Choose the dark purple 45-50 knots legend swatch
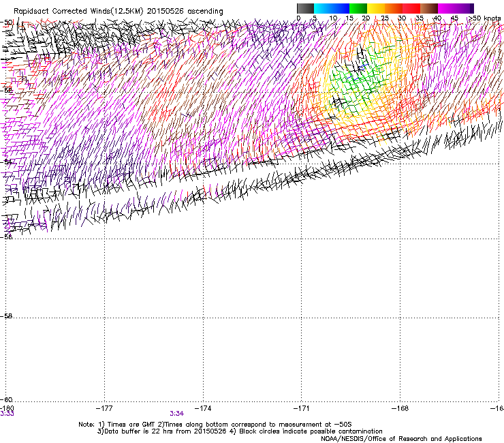This screenshot has width=504, height=443. [x=464, y=8]
